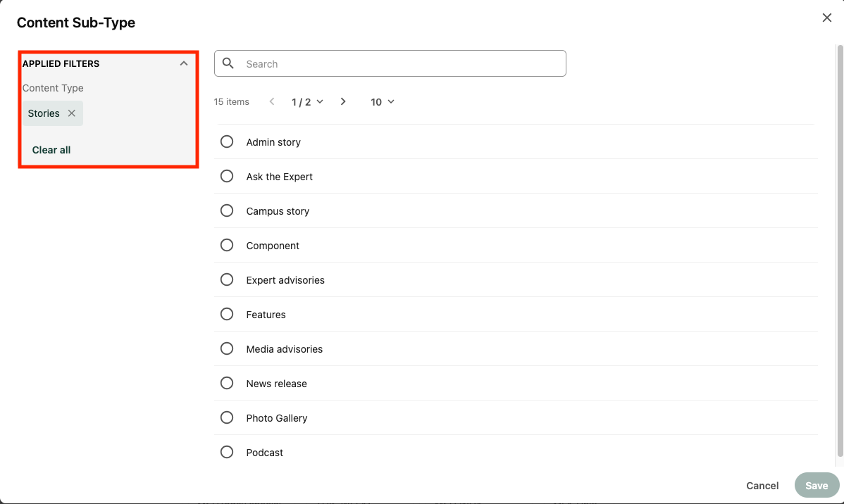Click Clear all filters link
Screen dimensions: 844x504
pyautogui.click(x=51, y=150)
